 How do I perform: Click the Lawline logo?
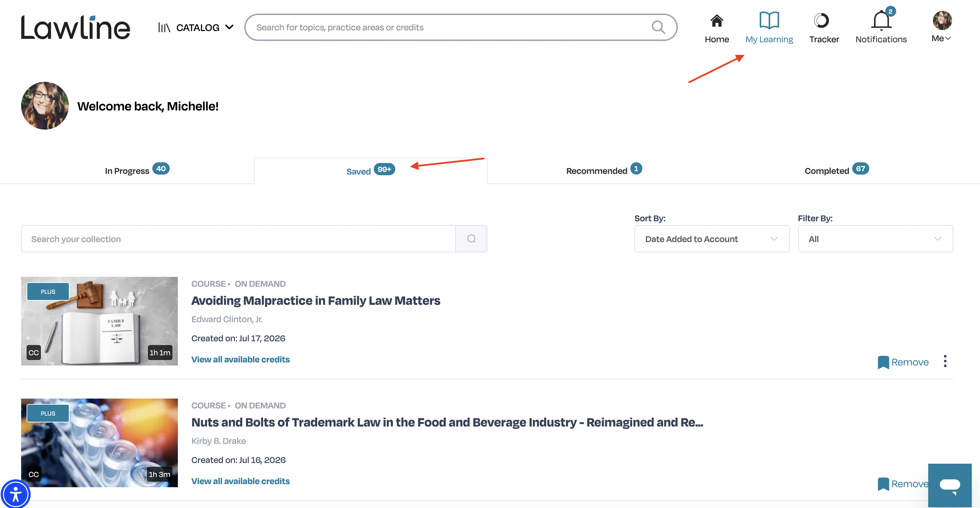[75, 27]
